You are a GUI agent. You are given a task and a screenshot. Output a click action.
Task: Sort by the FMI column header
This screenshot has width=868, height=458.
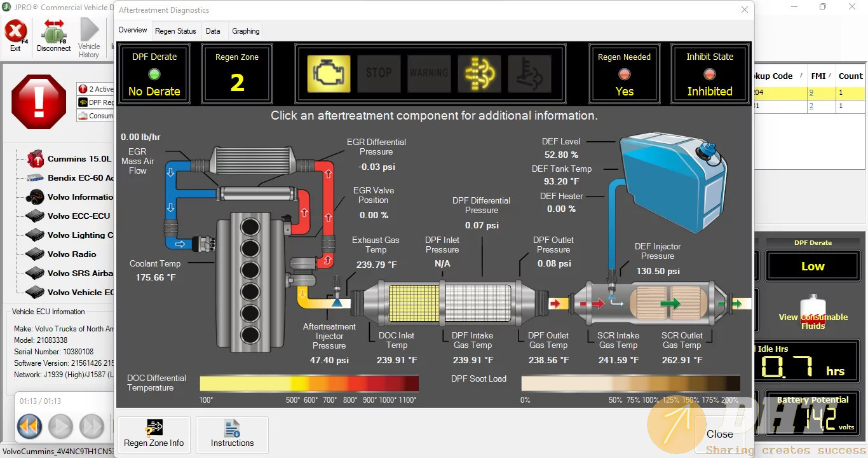click(x=818, y=76)
